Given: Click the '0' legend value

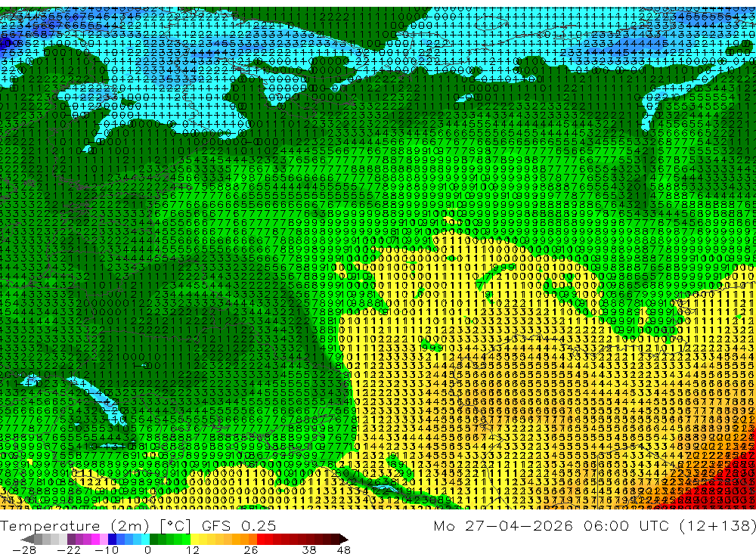Looking at the screenshot, I should coord(148,549).
